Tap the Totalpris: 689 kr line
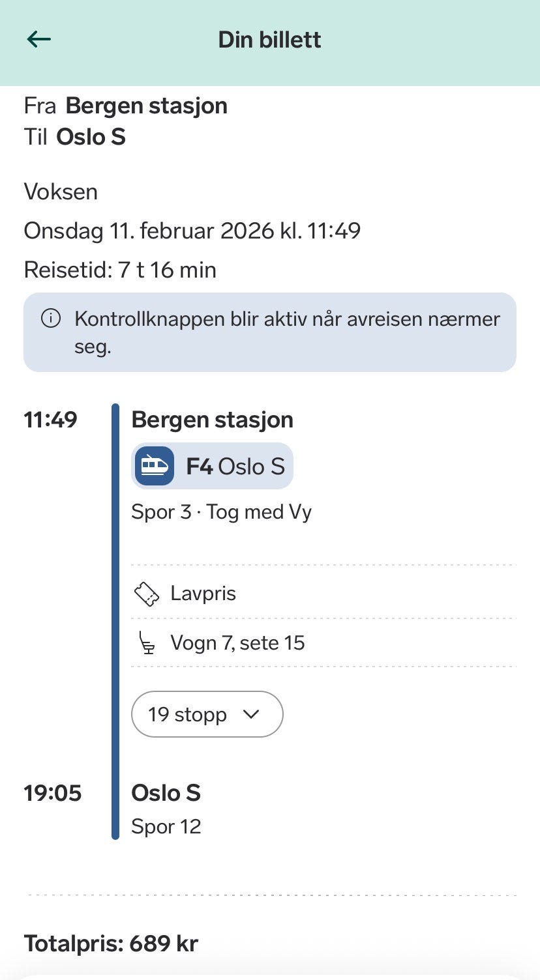This screenshot has width=540, height=980. [x=111, y=943]
